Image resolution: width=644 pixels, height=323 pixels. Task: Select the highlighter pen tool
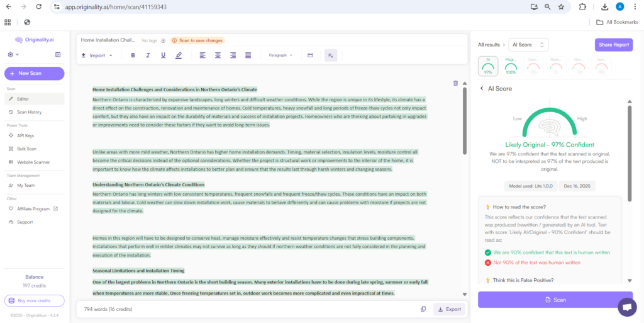click(179, 55)
